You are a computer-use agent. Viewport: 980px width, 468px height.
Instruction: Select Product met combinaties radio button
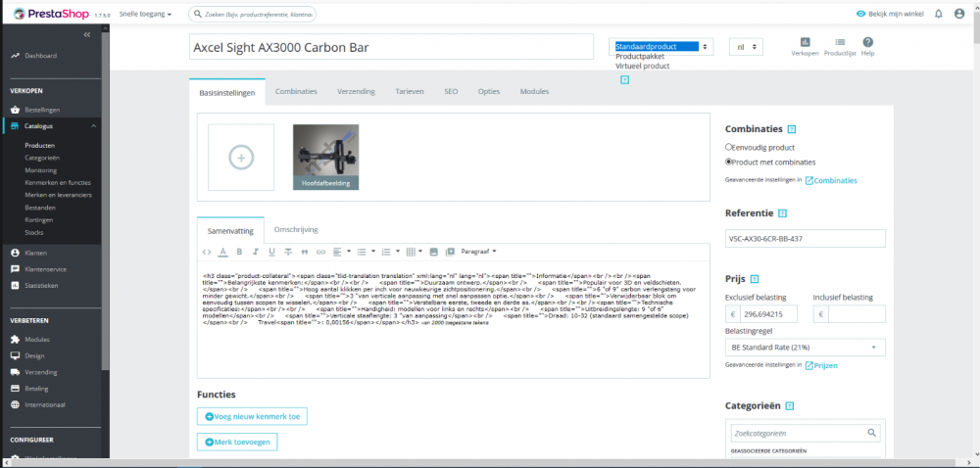coord(729,163)
